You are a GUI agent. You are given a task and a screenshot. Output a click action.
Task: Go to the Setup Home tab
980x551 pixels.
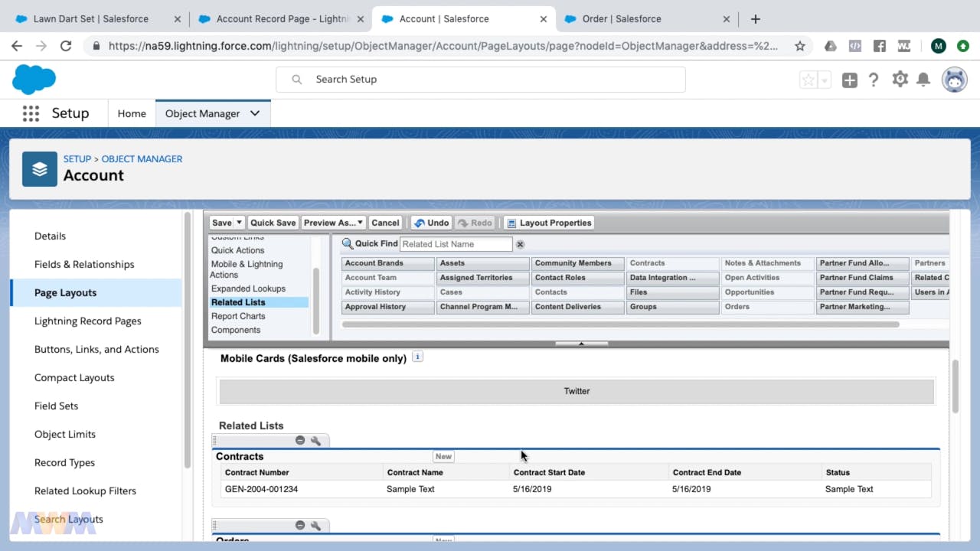(x=132, y=113)
